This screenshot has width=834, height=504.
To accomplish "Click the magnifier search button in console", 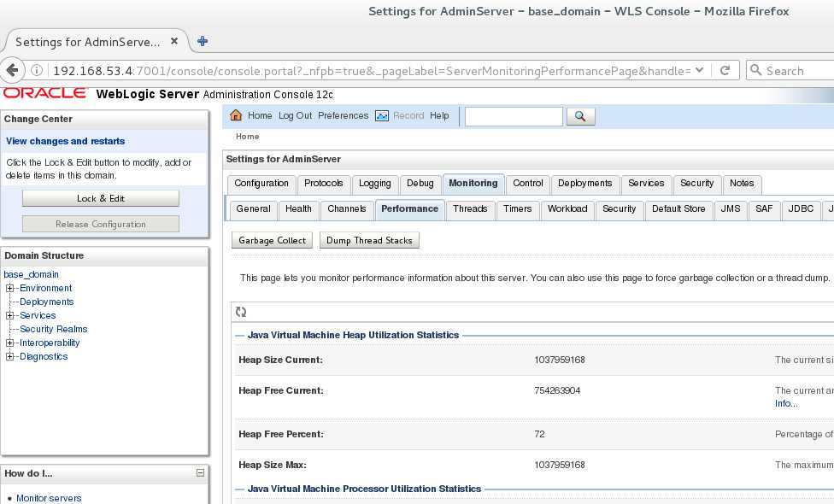I will click(x=580, y=116).
